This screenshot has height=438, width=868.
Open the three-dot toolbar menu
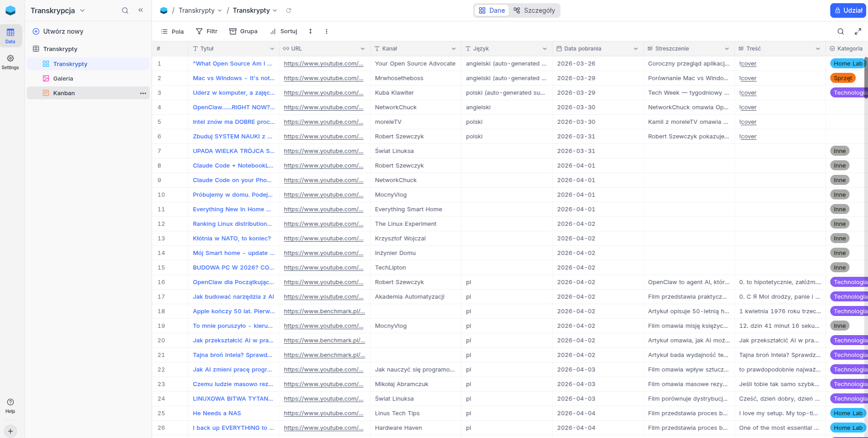click(x=327, y=31)
